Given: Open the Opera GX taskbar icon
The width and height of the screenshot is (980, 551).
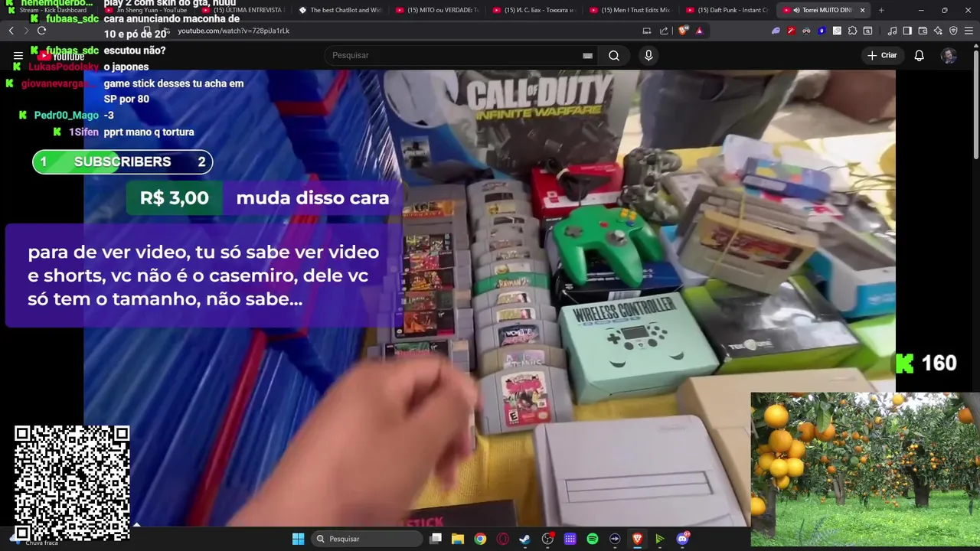Looking at the screenshot, I should pos(502,539).
